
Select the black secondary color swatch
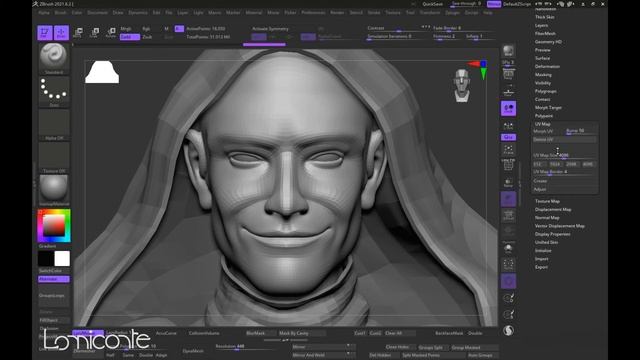pos(46,259)
